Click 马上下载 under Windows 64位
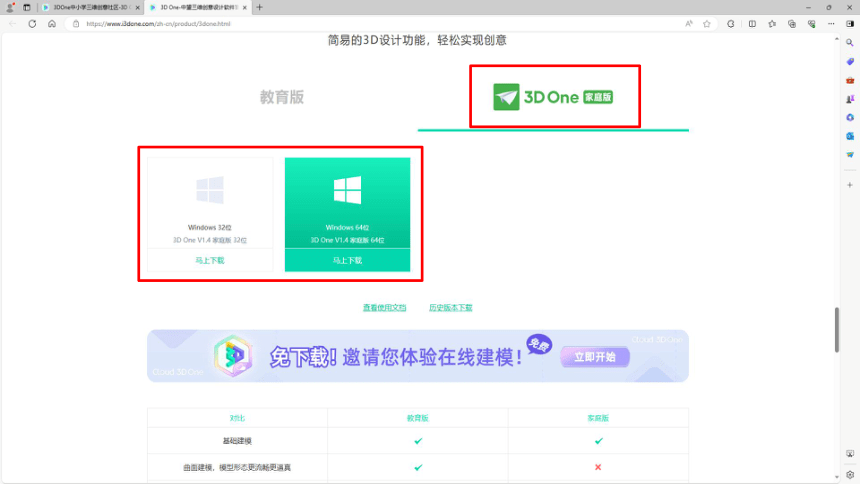Image resolution: width=860 pixels, height=484 pixels. [348, 260]
